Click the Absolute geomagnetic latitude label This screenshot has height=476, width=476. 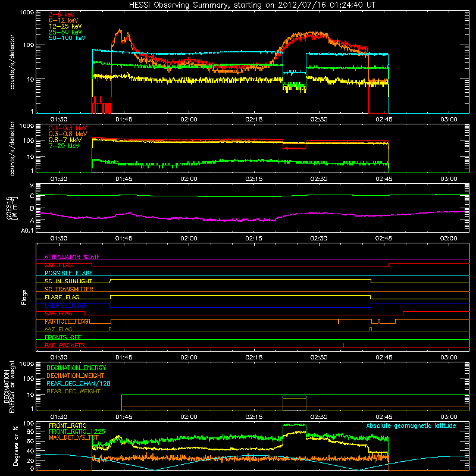tap(411, 425)
